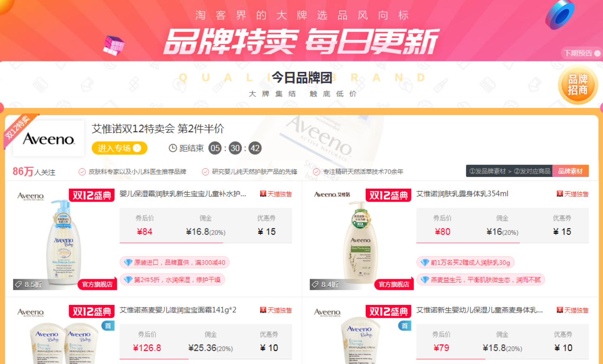Click the Aveeno brand logo card
The image size is (603, 364).
pyautogui.click(x=49, y=139)
